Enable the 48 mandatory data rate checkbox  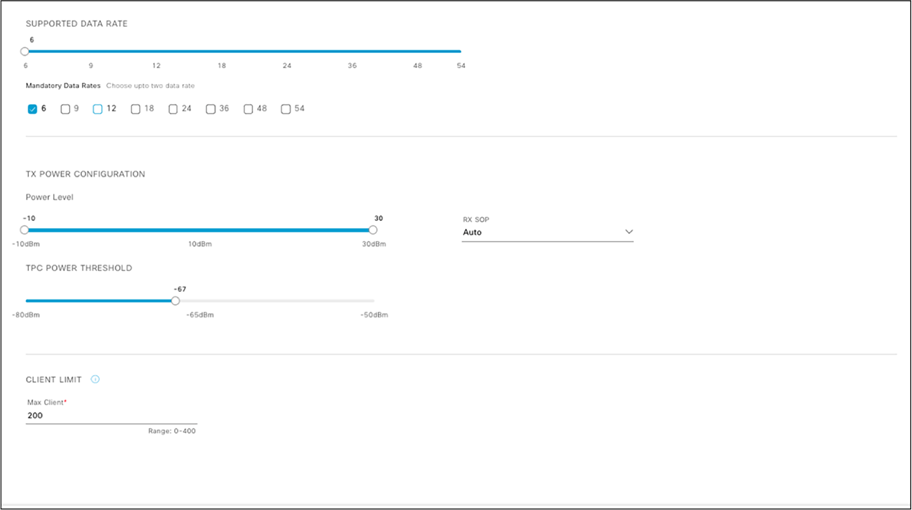248,109
